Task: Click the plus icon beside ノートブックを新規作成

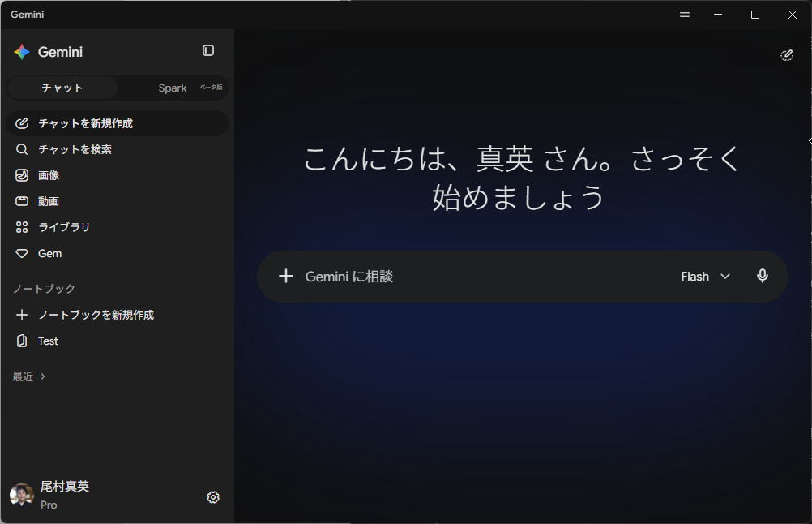Action: click(22, 315)
